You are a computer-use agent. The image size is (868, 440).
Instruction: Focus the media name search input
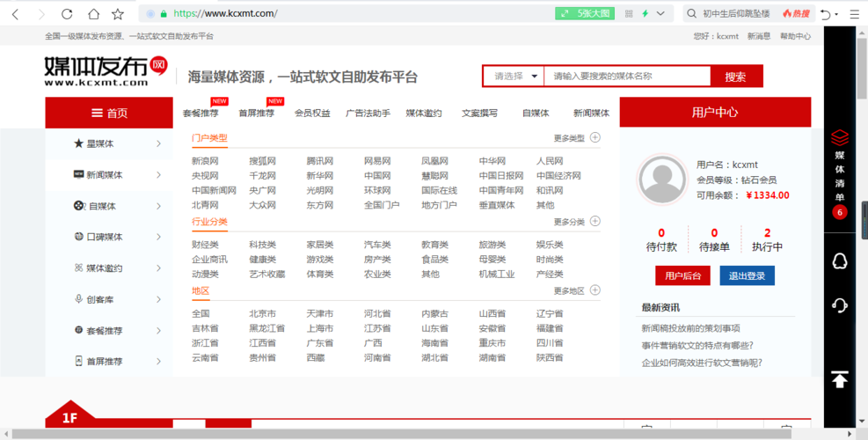click(627, 77)
